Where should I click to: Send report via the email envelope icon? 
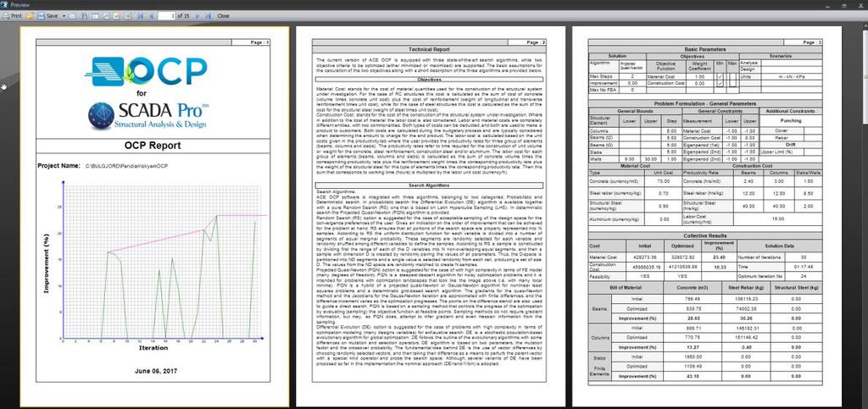(72, 16)
